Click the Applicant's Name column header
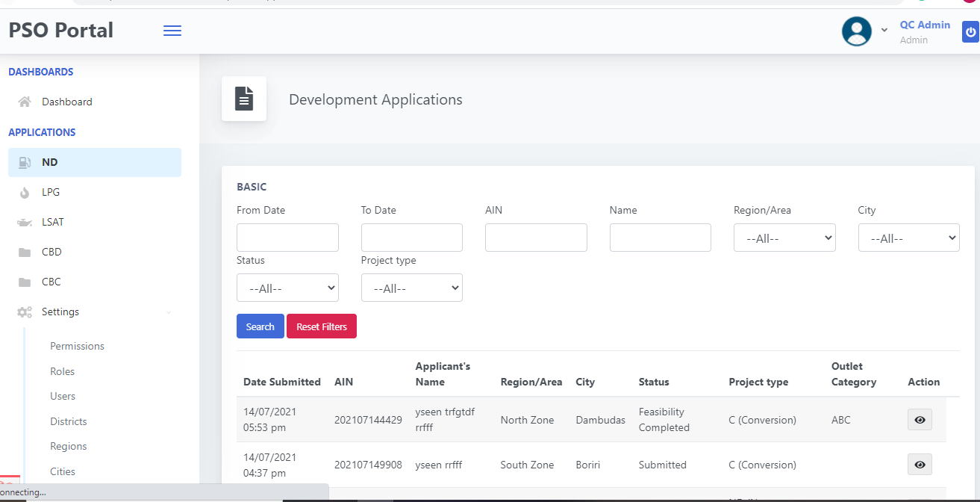This screenshot has height=502, width=980. point(443,374)
